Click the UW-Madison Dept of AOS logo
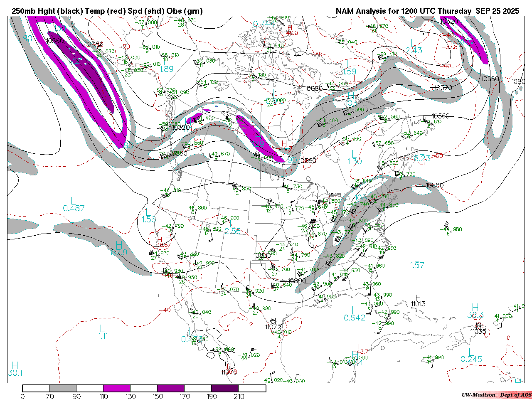This screenshot has height=399, width=532. coord(496,395)
